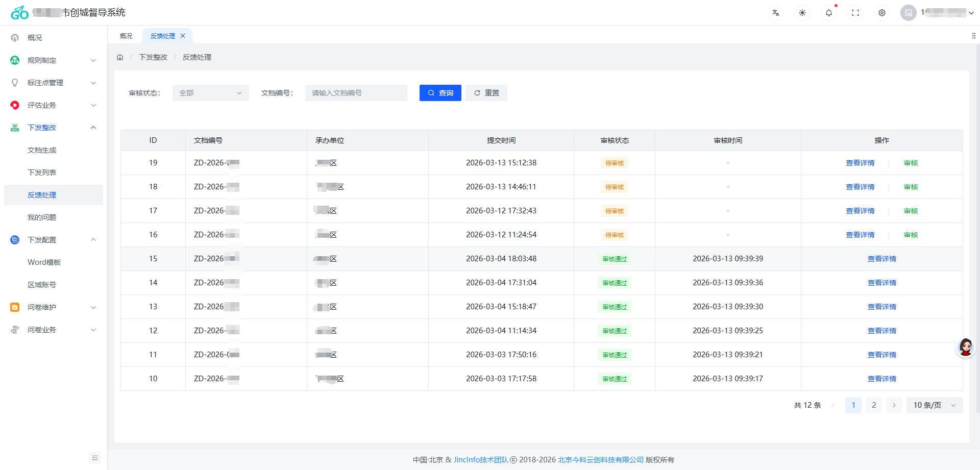Screen dimensions: 980x470
Task: Click 审核 for record ID 19
Action: (911, 163)
